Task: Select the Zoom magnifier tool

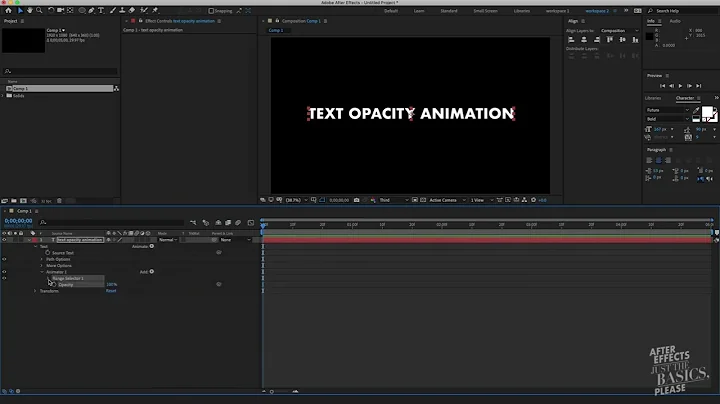Action: click(x=39, y=10)
